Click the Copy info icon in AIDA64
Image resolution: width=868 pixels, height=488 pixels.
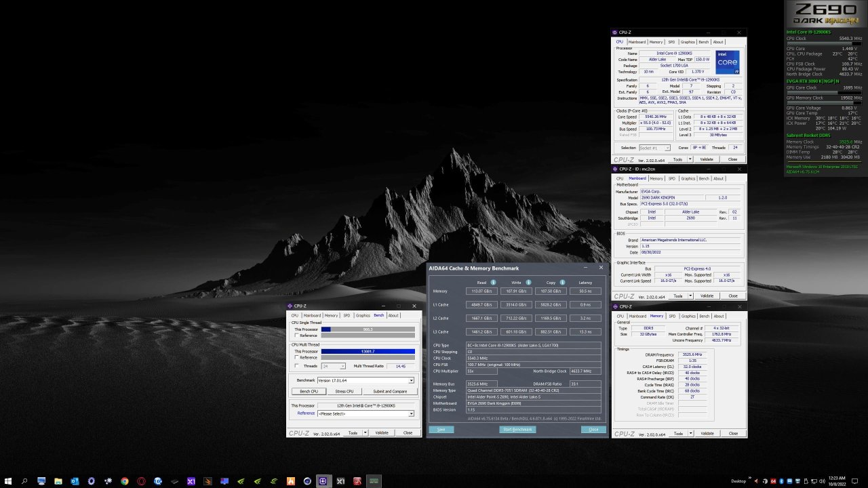[x=562, y=283]
